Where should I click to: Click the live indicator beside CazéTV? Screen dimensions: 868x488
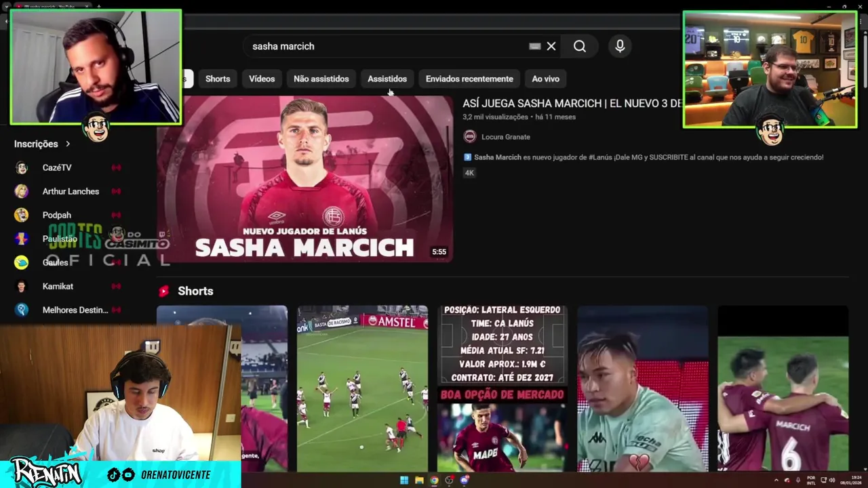click(116, 167)
